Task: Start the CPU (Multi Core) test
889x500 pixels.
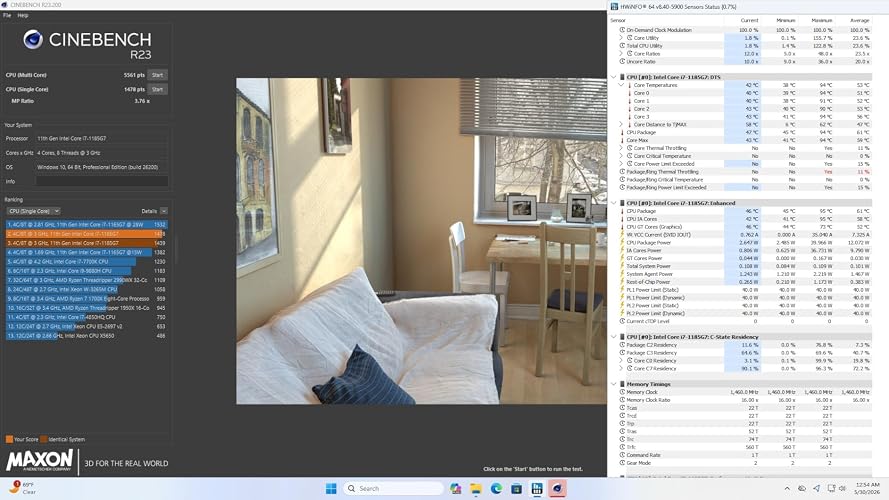Action: (157, 75)
